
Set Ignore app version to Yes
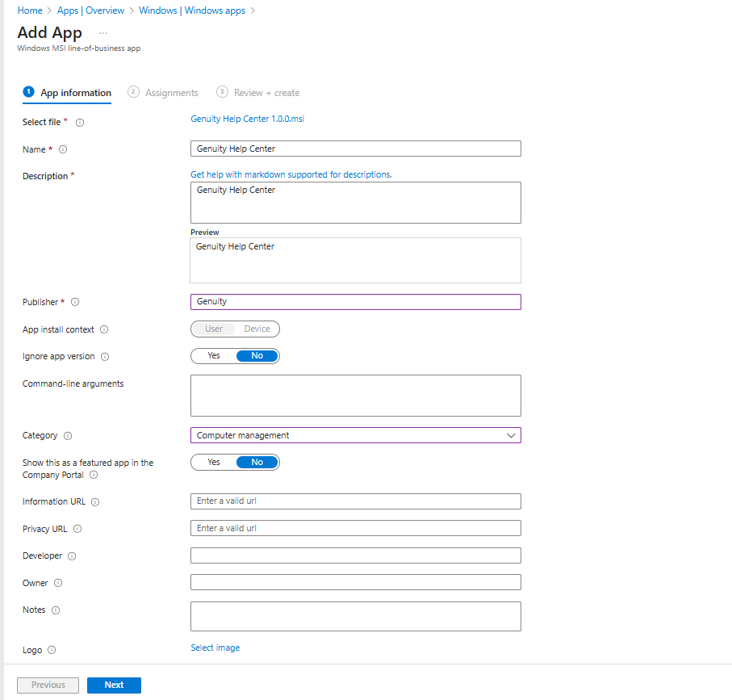[x=214, y=356]
